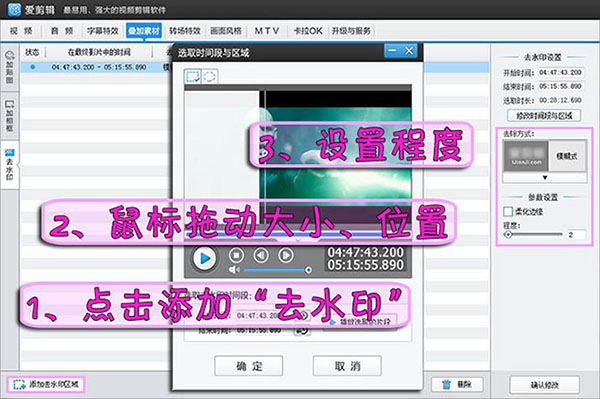
Task: Click the 开始时间 field in settings panel
Action: (x=560, y=72)
